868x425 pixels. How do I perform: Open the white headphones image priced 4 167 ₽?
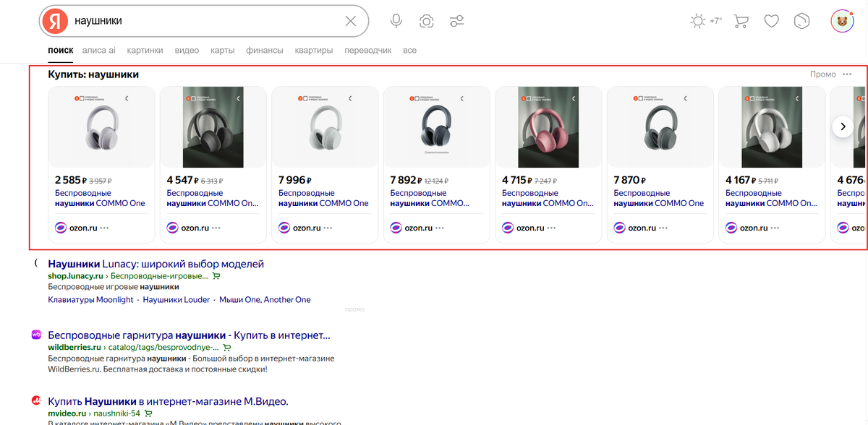772,127
